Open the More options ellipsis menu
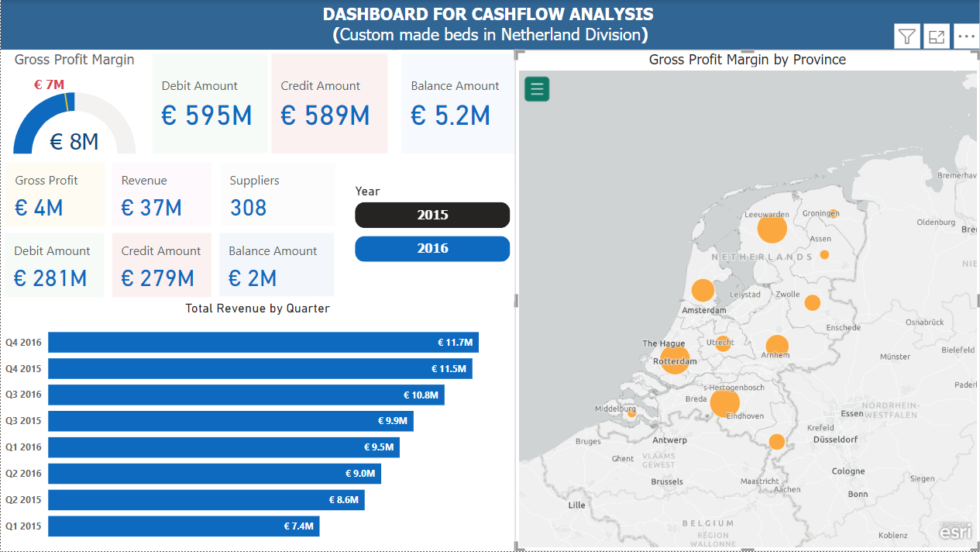The width and height of the screenshot is (980, 552). pos(966,36)
